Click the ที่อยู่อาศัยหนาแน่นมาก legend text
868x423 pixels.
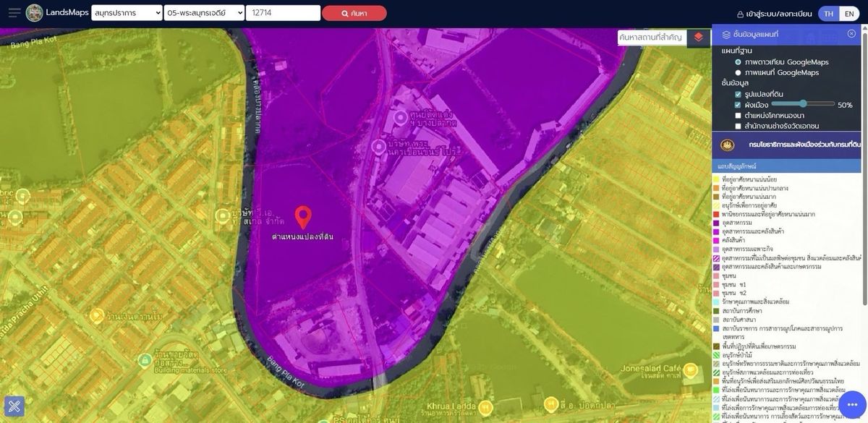(x=749, y=197)
